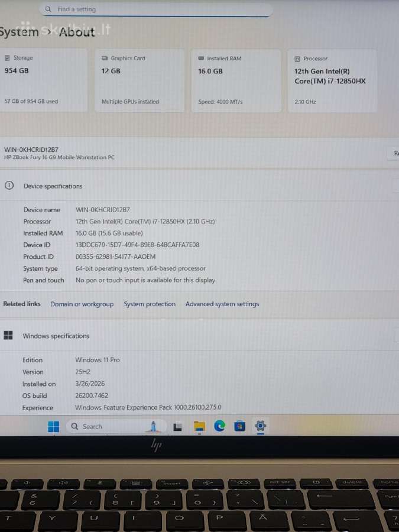The height and width of the screenshot is (532, 399).
Task: Click the info icon beside Device specifications
Action: (x=9, y=186)
